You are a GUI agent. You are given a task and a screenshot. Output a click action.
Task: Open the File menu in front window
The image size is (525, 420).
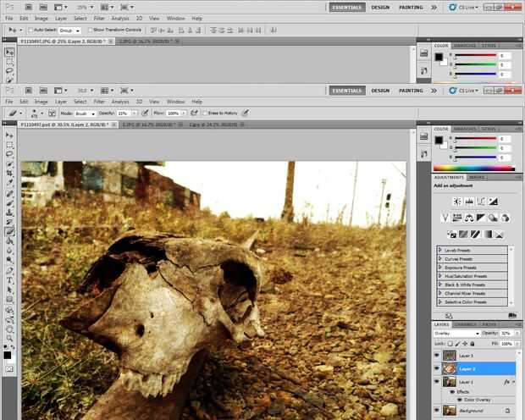9,102
